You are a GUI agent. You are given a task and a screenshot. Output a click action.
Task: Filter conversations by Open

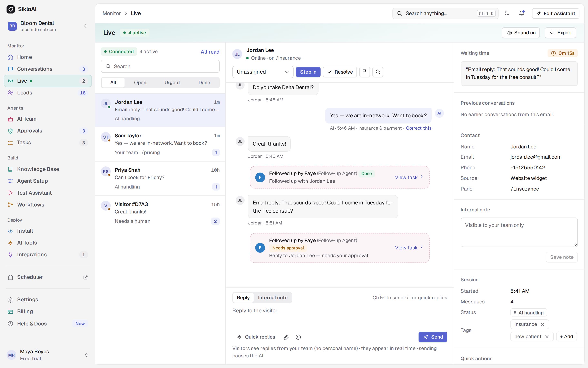tap(140, 83)
